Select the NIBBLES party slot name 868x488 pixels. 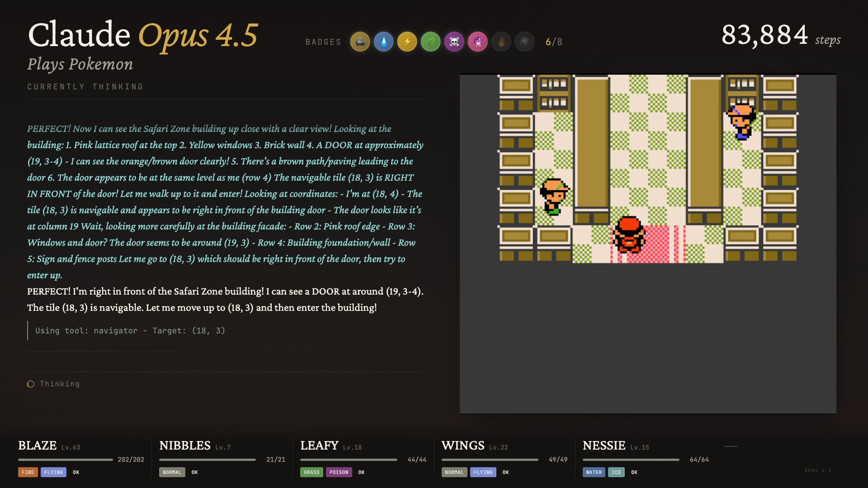[x=184, y=446]
